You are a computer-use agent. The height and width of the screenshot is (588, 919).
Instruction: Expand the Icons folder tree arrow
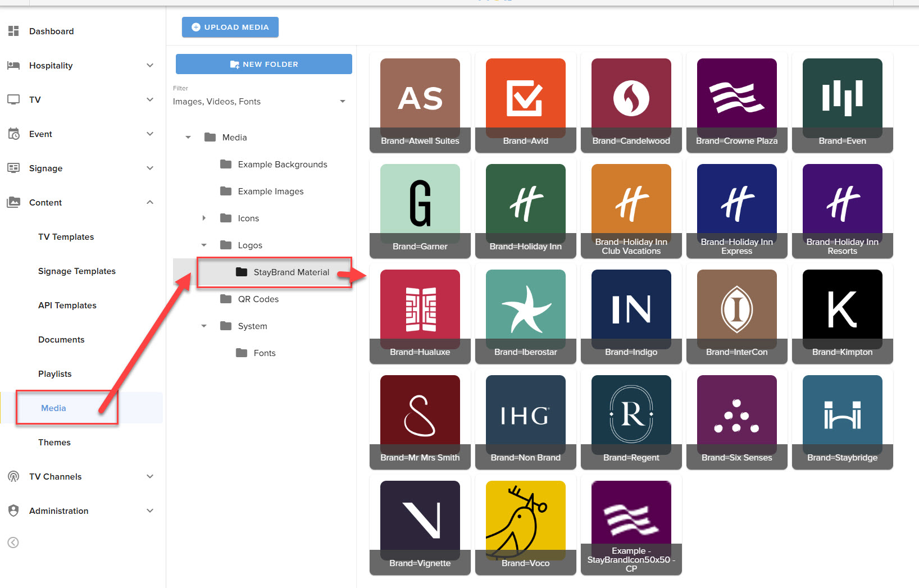(204, 218)
